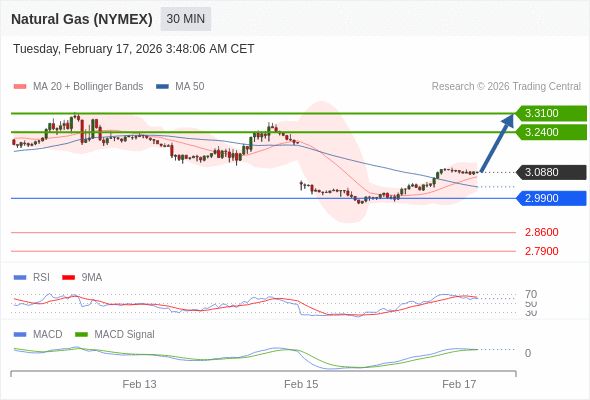Click the MACD Signal legend label
Image resolution: width=590 pixels, height=400 pixels.
pyautogui.click(x=125, y=334)
